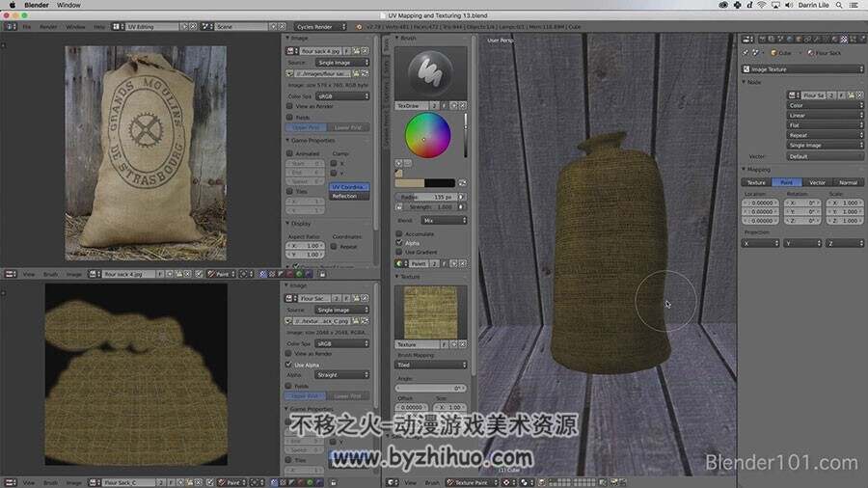Open the Cycles Render engine dropdown
The width and height of the screenshot is (868, 488).
point(320,27)
